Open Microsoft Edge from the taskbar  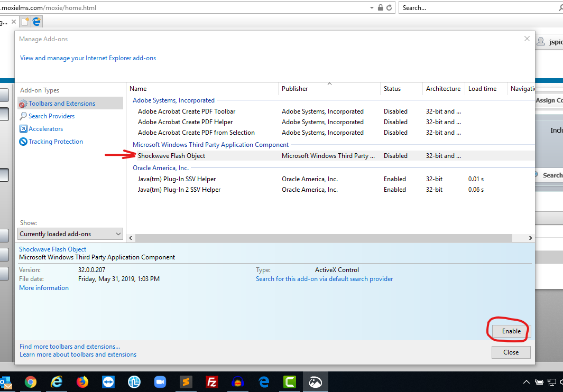coord(264,382)
